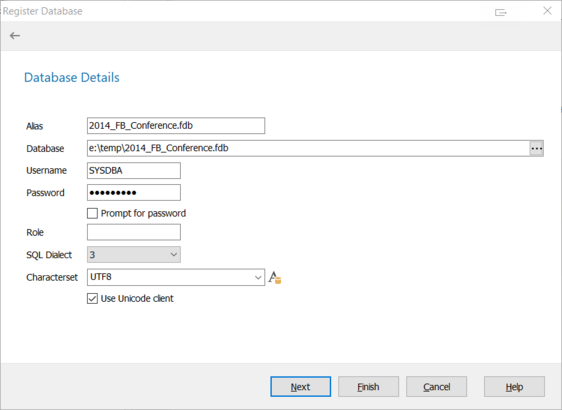Expand the SQL Dialect dropdown
Screen dimensions: 562x410
coord(134,255)
